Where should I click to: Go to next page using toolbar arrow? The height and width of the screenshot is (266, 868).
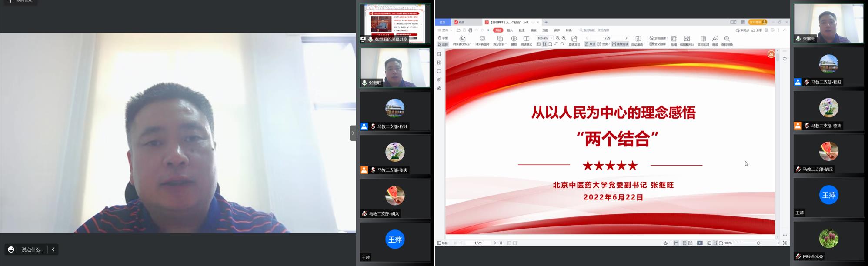tap(626, 38)
